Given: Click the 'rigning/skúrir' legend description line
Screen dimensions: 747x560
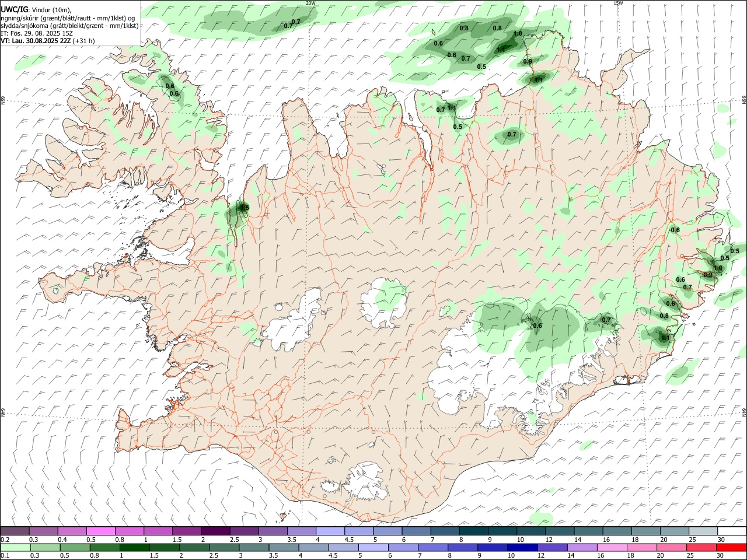Looking at the screenshot, I should pos(68,18).
